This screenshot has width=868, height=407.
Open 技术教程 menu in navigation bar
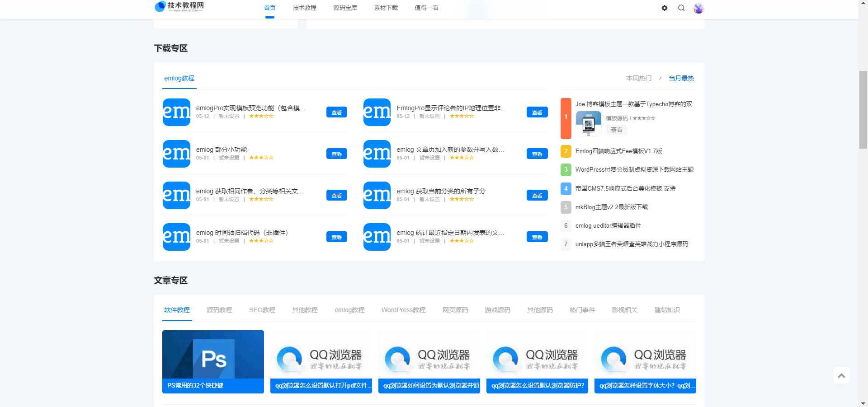tap(304, 8)
